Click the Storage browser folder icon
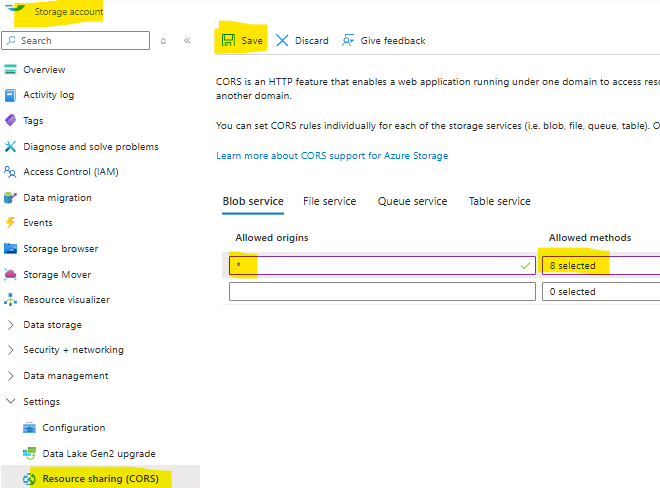This screenshot has height=488, width=660. click(11, 249)
